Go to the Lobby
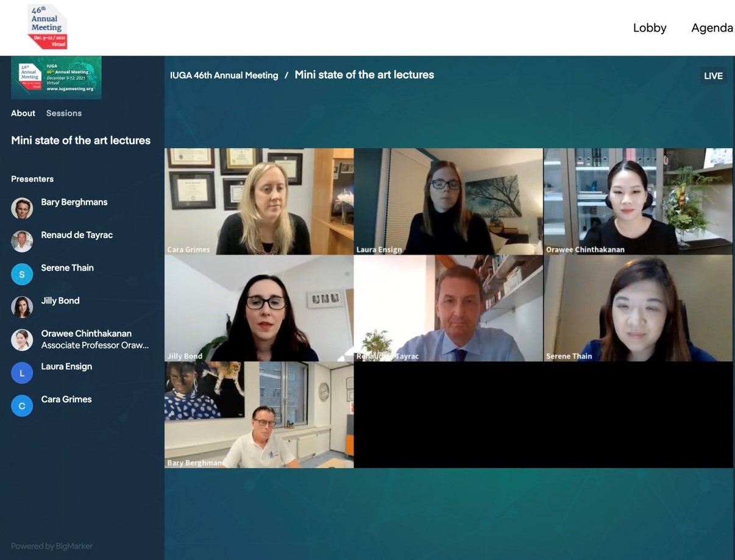 pos(650,28)
